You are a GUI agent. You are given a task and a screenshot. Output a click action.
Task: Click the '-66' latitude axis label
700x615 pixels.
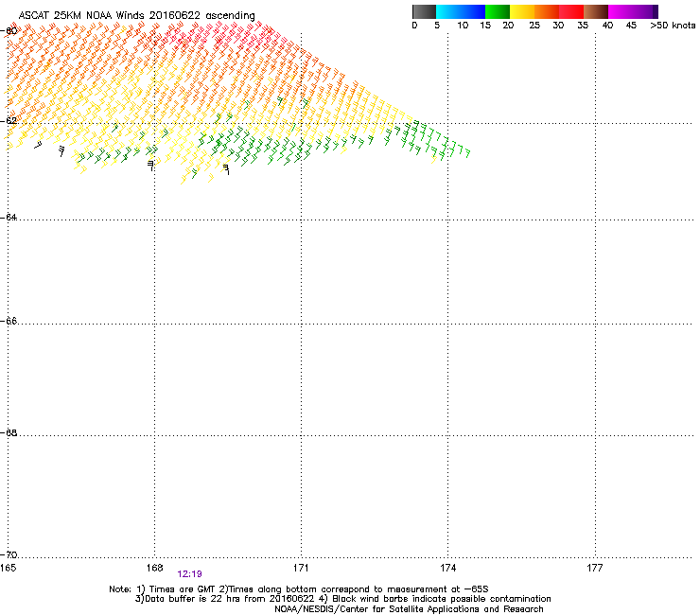point(9,321)
